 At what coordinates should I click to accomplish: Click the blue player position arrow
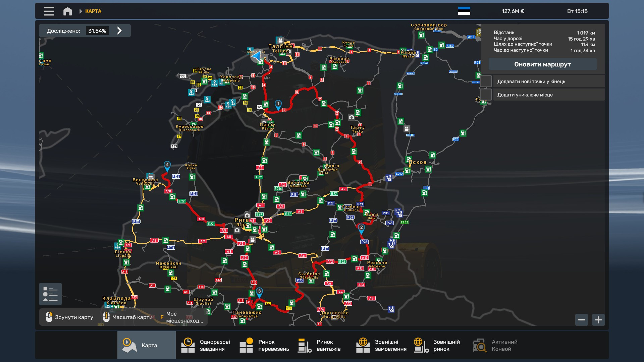click(257, 56)
